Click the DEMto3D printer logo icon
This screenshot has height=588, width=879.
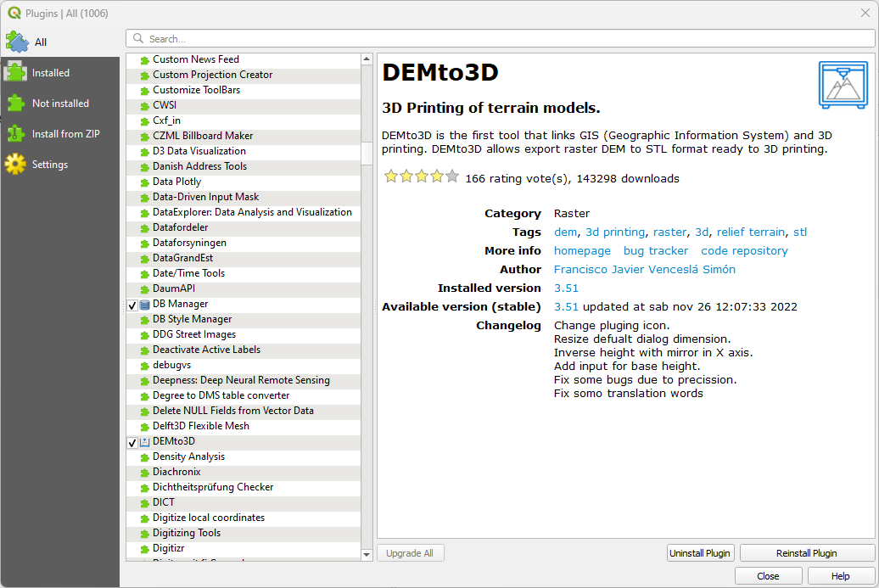(x=843, y=85)
